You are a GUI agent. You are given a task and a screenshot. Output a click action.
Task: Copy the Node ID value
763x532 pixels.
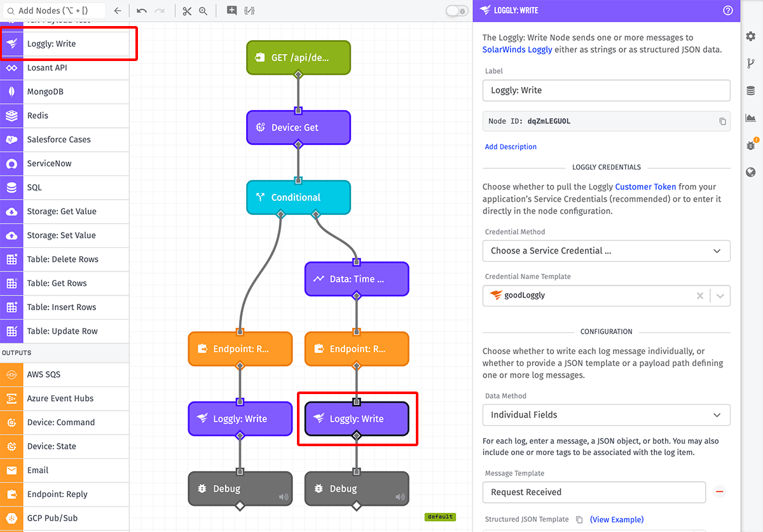coord(722,121)
